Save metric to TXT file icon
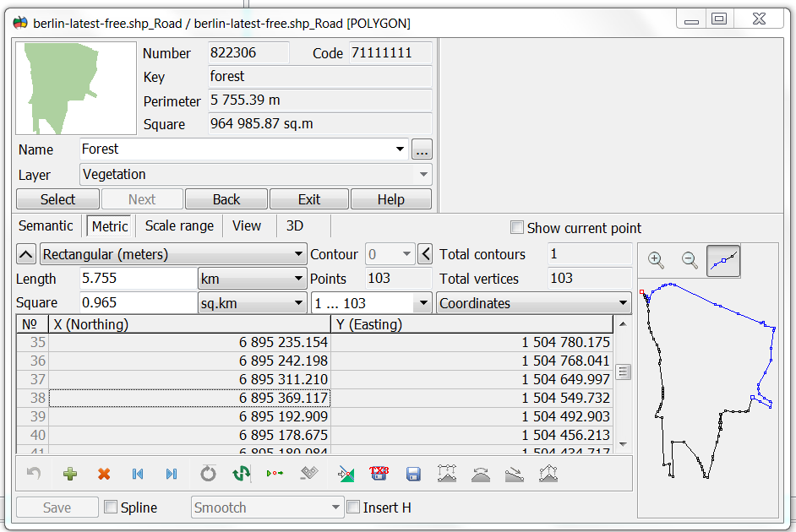Screen dimensions: 796x532 (x=379, y=474)
